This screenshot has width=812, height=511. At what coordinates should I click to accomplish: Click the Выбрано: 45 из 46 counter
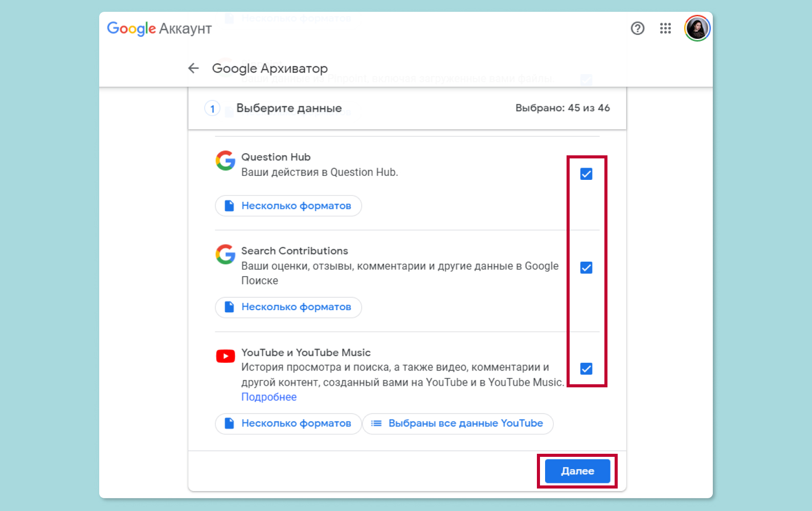pos(562,108)
